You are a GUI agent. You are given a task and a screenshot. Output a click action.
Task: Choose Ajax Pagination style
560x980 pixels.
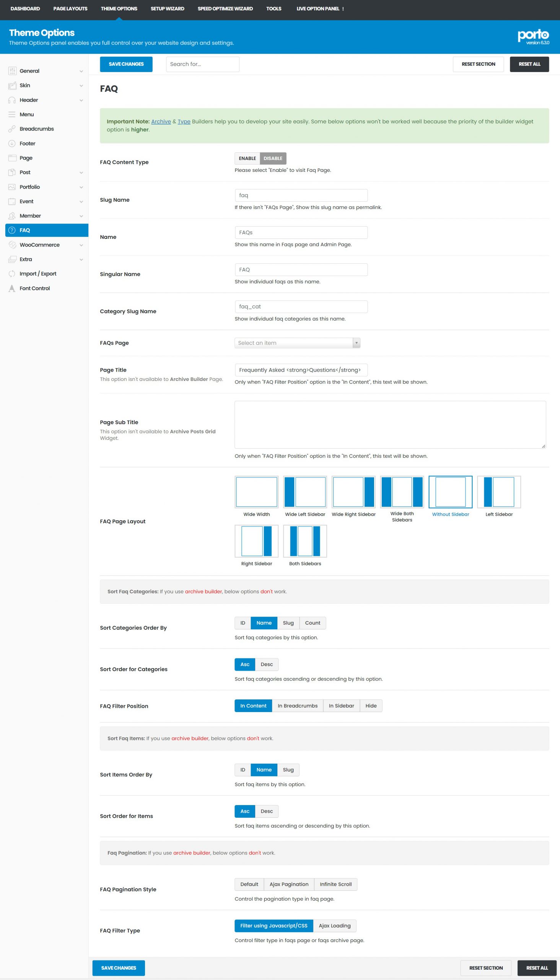(x=289, y=884)
